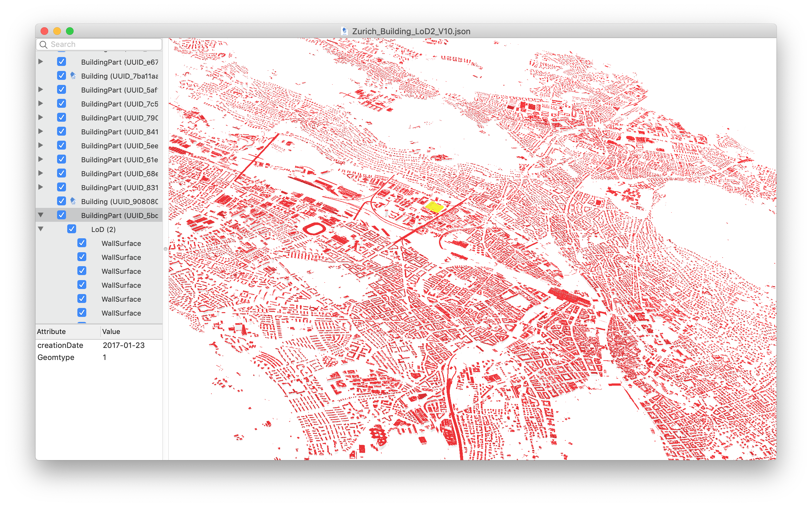Click the Attribute column header
Image resolution: width=812 pixels, height=507 pixels.
[51, 332]
